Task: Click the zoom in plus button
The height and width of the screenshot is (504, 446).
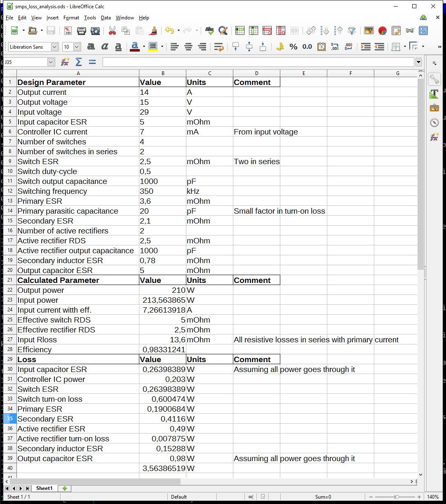Action: click(x=419, y=497)
